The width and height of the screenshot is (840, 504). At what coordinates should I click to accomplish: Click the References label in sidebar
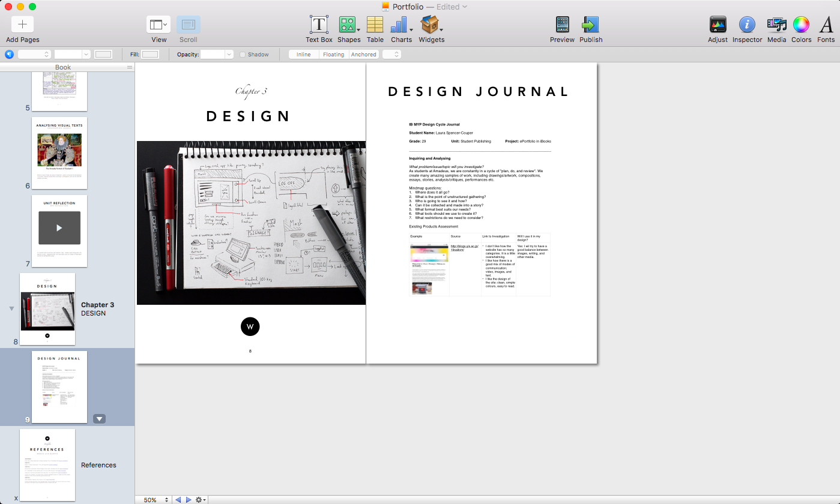pyautogui.click(x=98, y=465)
